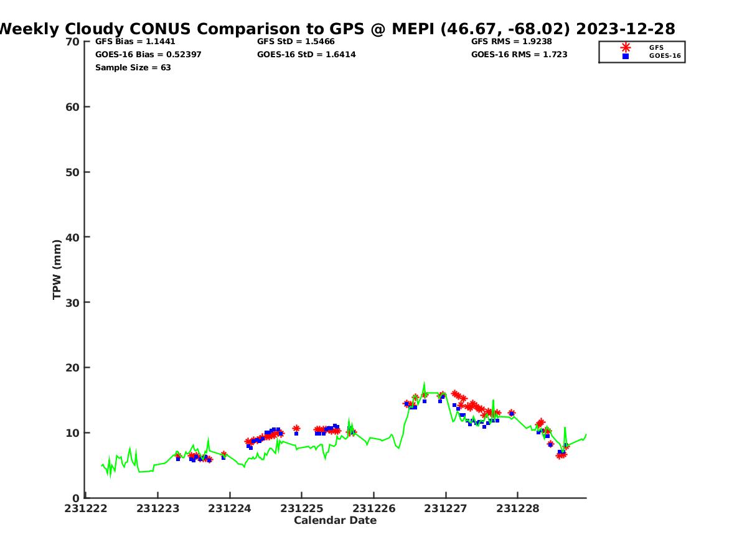Click the red GFS asterisk legend marker

tap(625, 47)
